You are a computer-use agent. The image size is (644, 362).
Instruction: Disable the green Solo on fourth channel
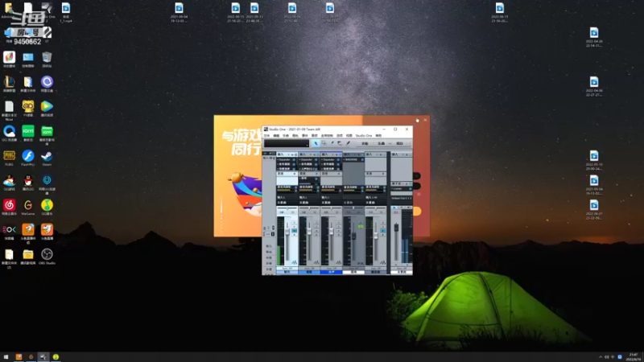pyautogui.click(x=361, y=227)
